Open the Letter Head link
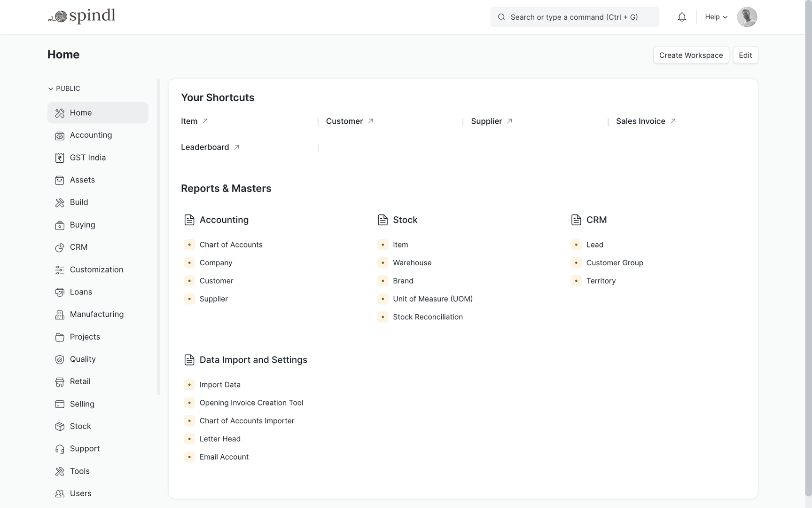Screen dimensions: 812x508 click(220, 439)
